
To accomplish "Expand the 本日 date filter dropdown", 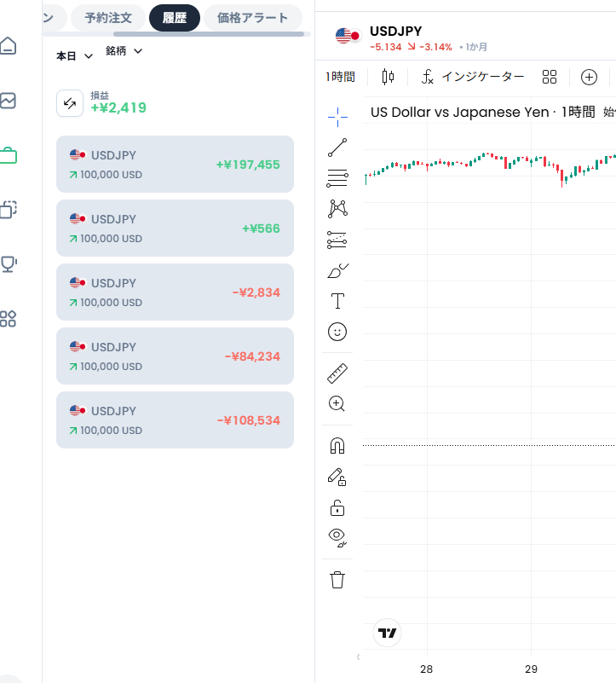I will 74,56.
